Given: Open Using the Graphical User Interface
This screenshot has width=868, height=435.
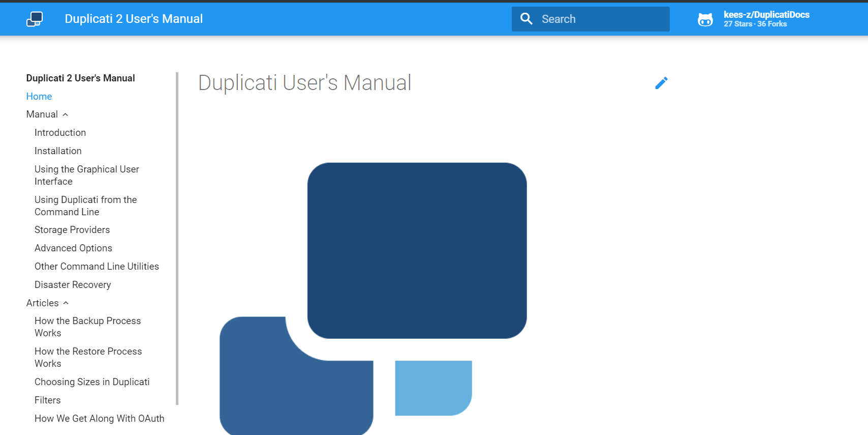Looking at the screenshot, I should point(87,175).
